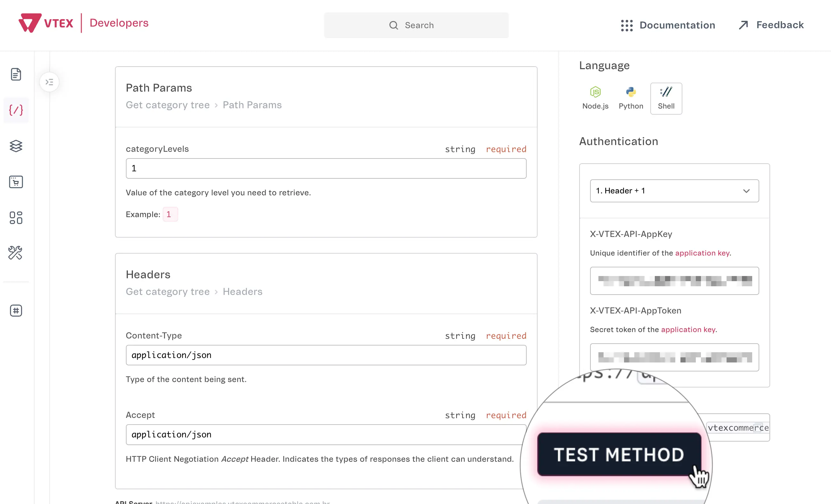
Task: Click the Content-Type header field
Action: click(x=326, y=355)
